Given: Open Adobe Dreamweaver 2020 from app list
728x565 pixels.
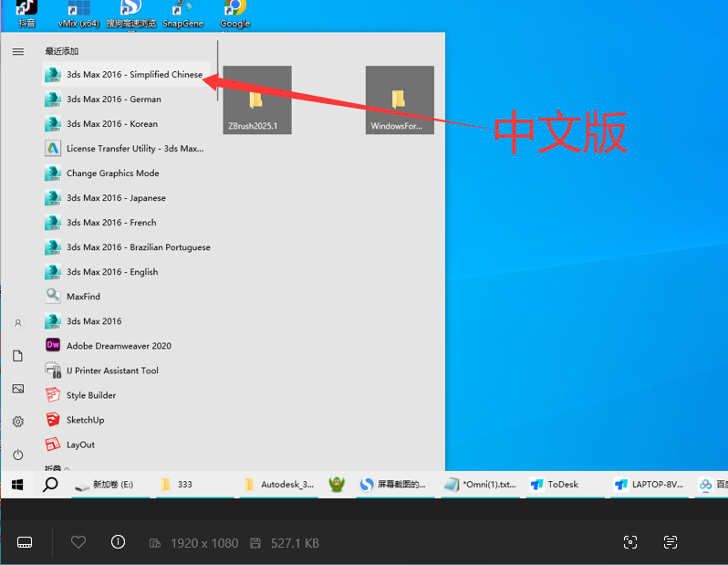Looking at the screenshot, I should [118, 346].
